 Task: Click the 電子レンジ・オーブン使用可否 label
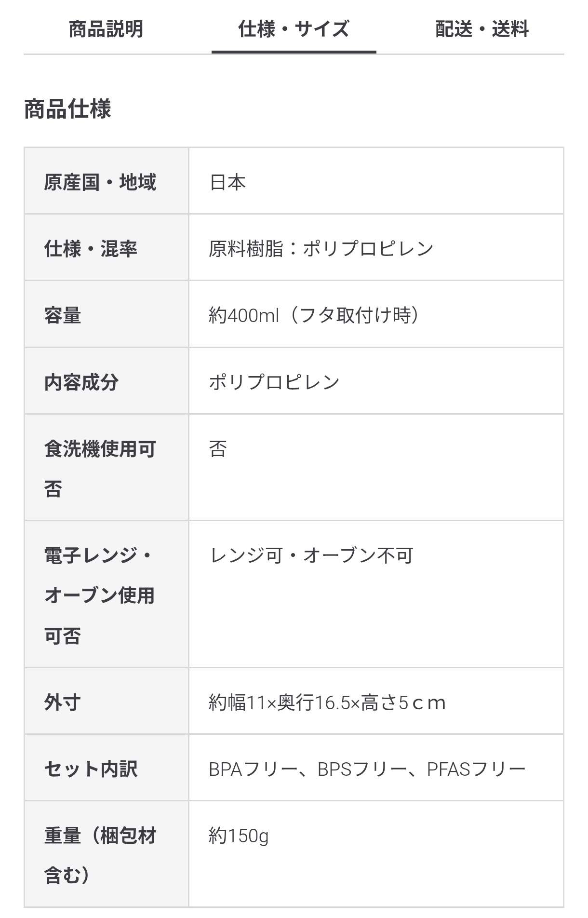[100, 595]
